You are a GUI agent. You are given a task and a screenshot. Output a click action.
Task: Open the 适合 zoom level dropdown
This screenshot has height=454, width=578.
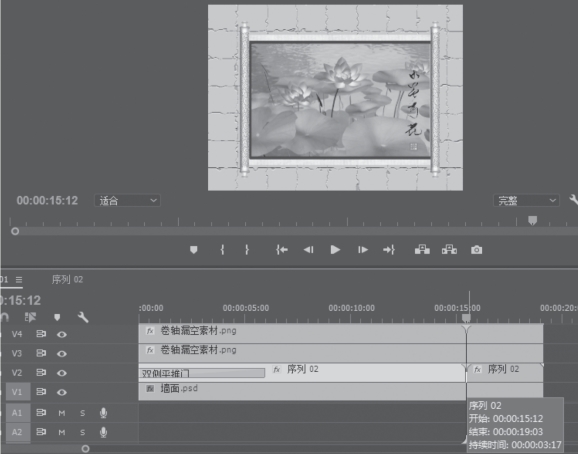pos(127,200)
